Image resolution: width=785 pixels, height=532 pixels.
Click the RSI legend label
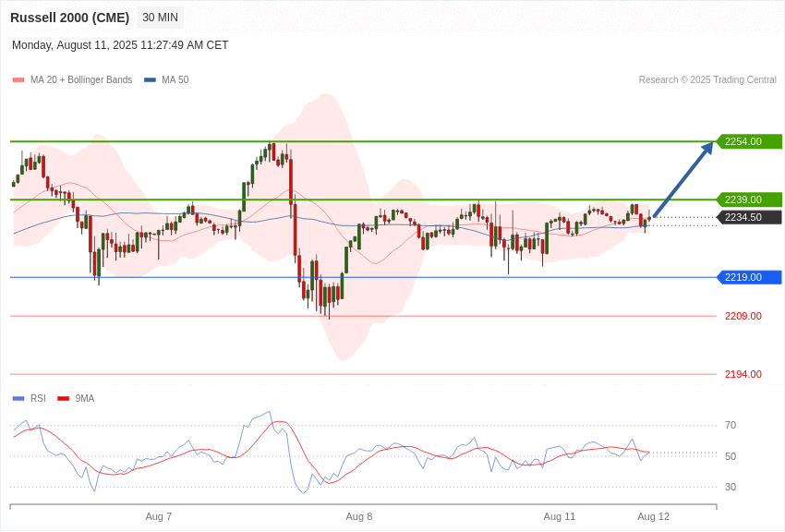pyautogui.click(x=38, y=398)
